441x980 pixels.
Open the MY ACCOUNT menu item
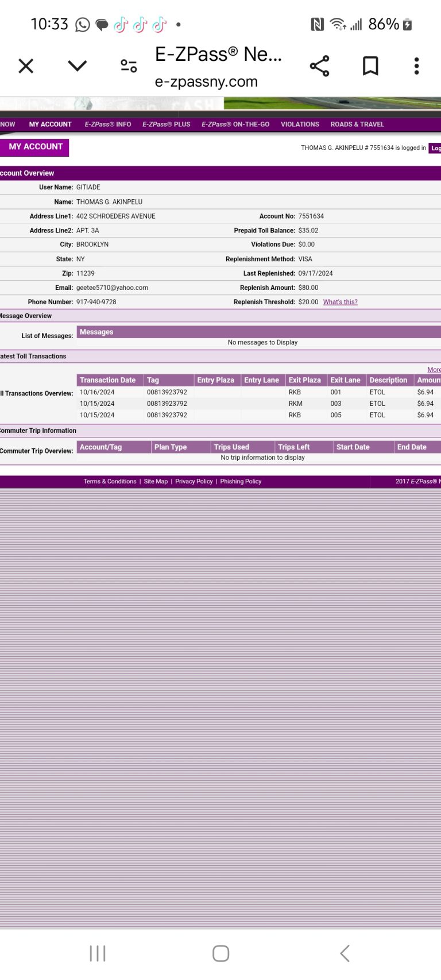(x=51, y=125)
